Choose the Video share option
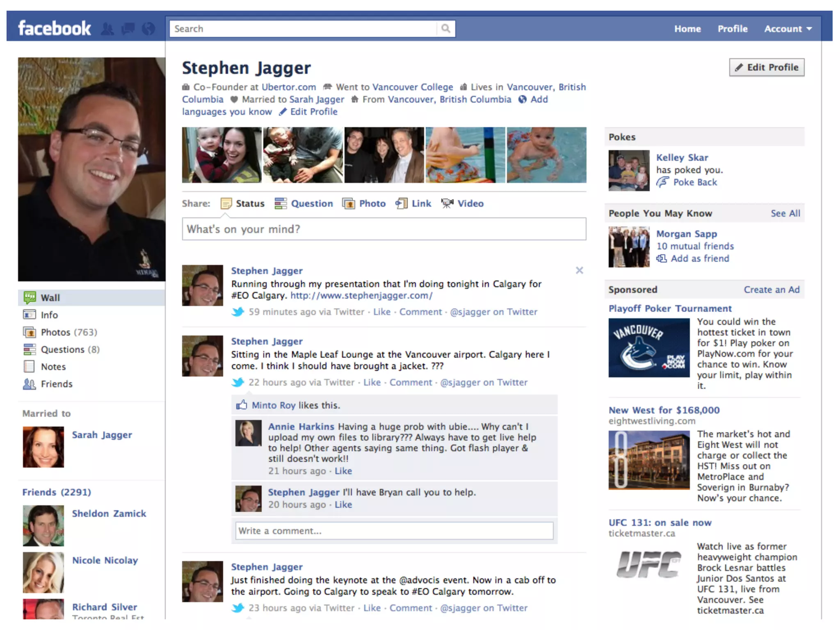Viewport: 840px width, 630px height. point(470,203)
